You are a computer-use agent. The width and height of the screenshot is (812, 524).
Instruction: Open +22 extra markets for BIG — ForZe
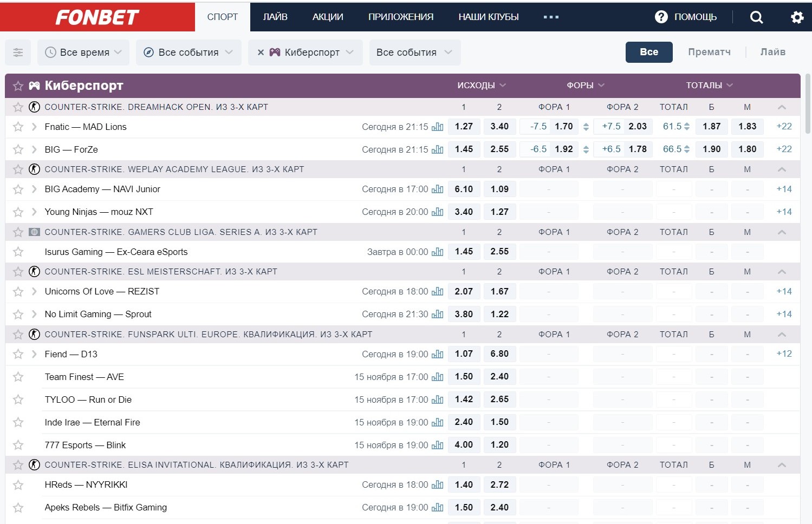coord(784,149)
